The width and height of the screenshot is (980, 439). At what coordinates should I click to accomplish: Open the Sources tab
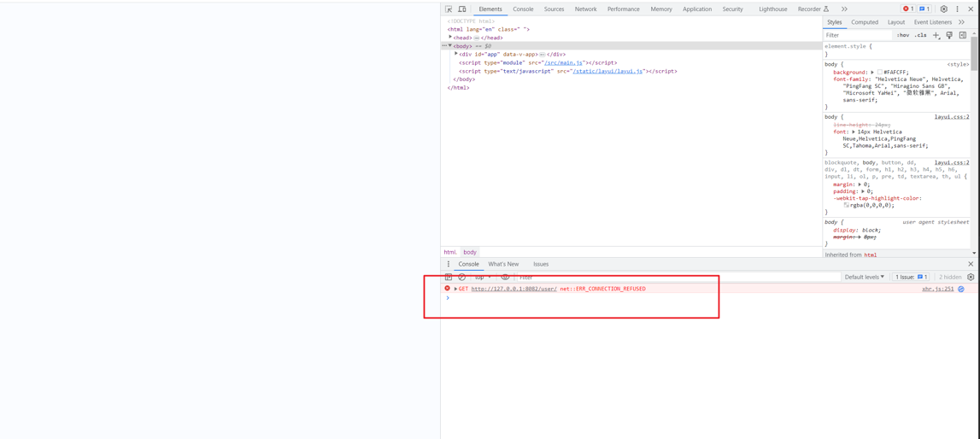tap(554, 9)
